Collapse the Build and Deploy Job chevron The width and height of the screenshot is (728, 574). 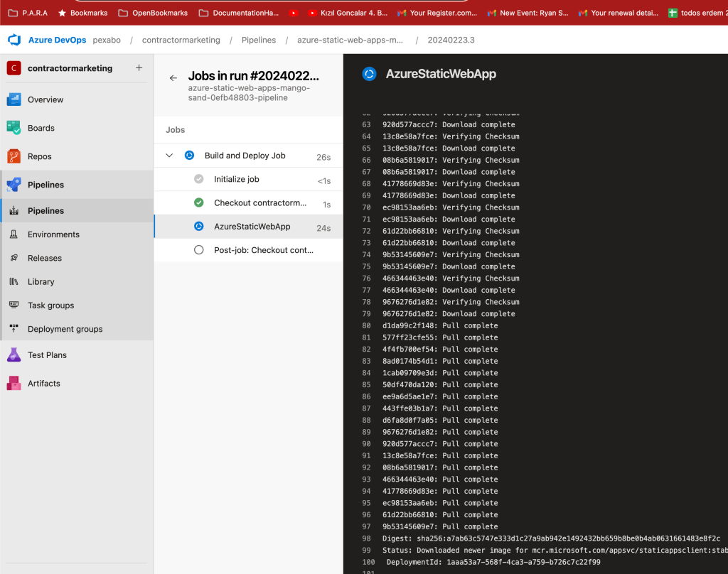tap(169, 156)
